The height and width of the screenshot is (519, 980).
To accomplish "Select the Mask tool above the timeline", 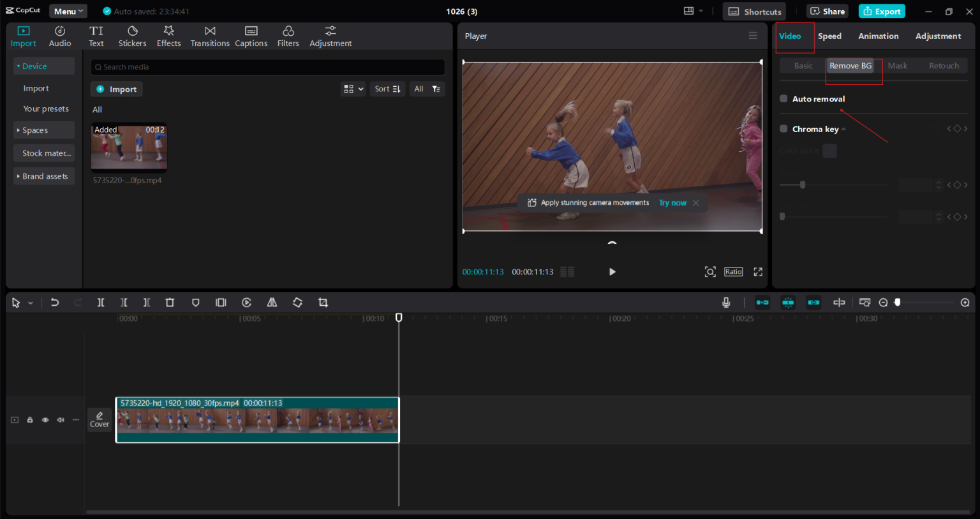I will [195, 302].
